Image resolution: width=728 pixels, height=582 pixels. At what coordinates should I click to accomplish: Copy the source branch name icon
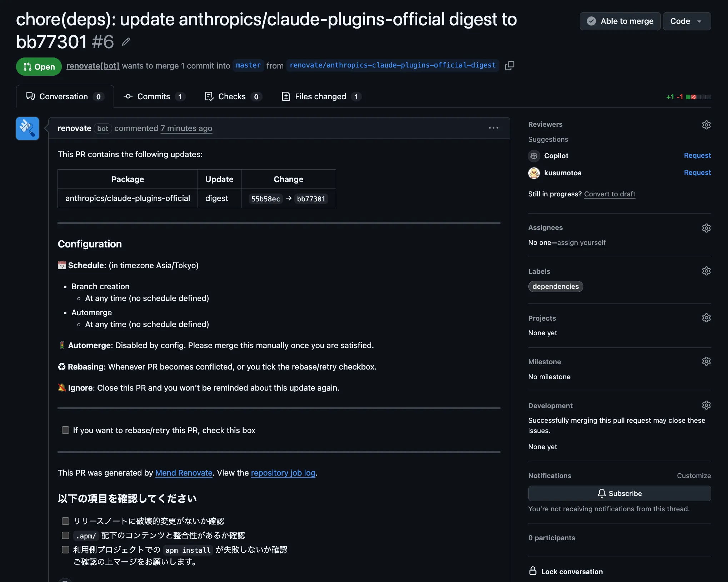[509, 66]
